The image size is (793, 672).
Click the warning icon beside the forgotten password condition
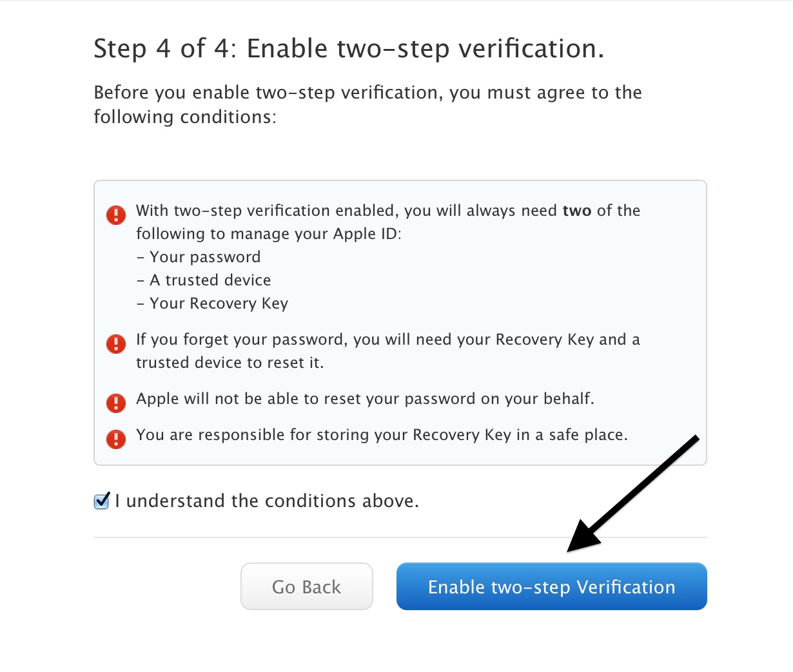[x=116, y=343]
